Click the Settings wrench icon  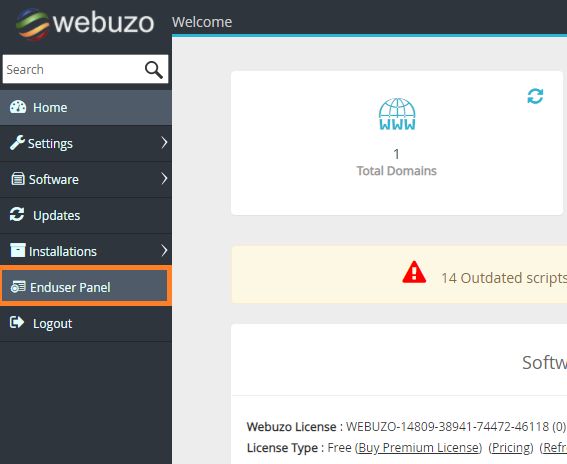coord(17,142)
